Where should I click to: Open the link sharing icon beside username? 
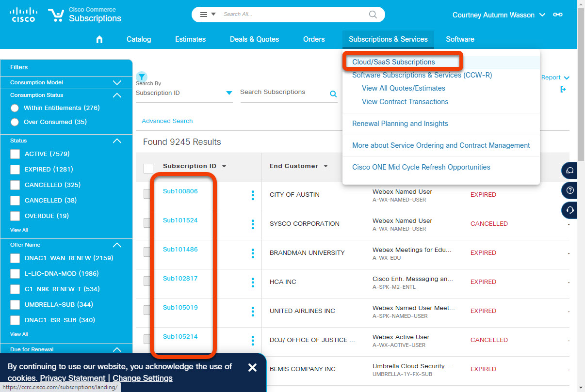coord(558,15)
